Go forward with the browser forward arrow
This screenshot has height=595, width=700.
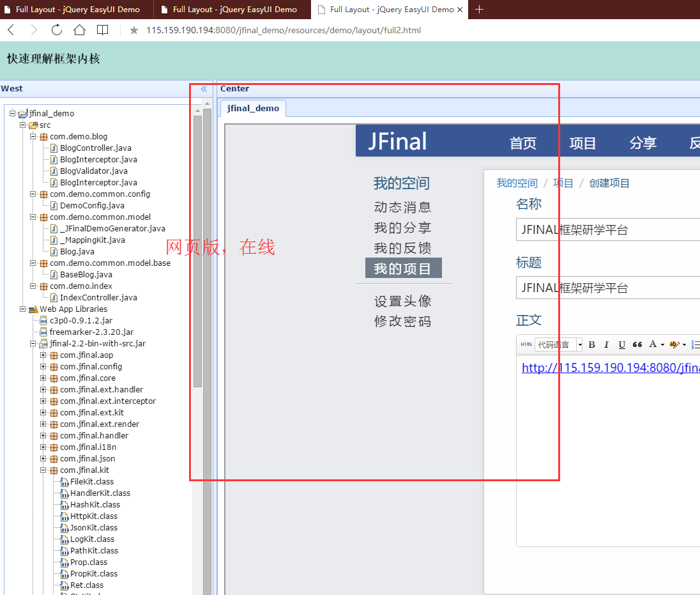pos(34,30)
